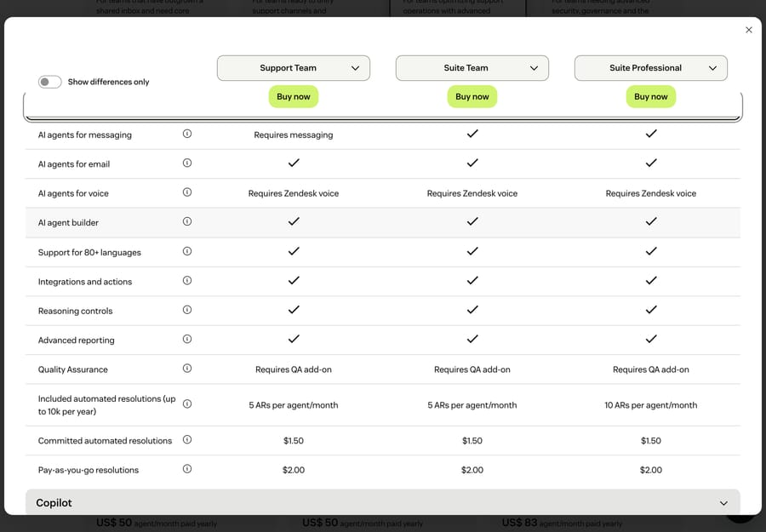Click Suite Professional Requires QA add-on cell
Image resolution: width=766 pixels, height=532 pixels.
click(x=651, y=369)
